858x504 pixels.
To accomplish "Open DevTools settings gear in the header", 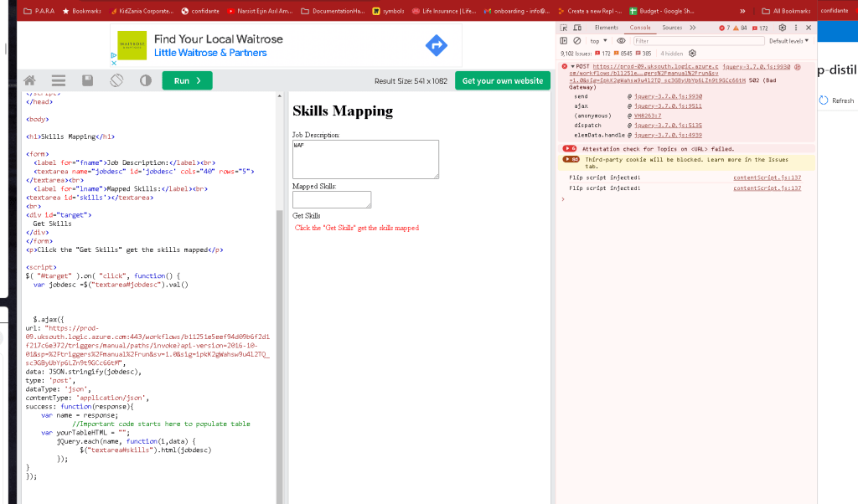I will point(783,28).
